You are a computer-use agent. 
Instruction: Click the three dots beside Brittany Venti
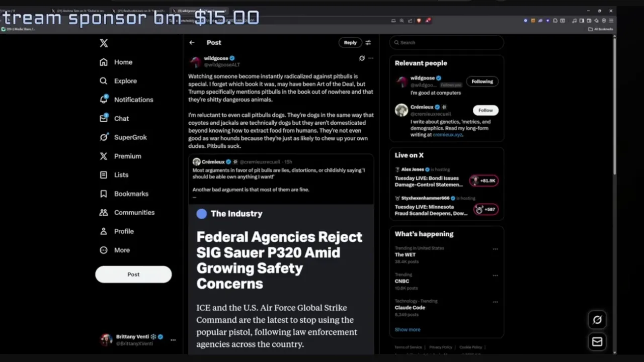[173, 340]
